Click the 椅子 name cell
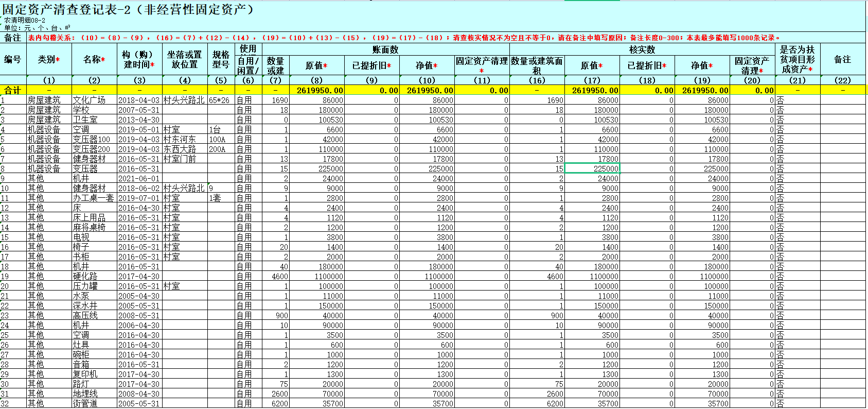Screen dimensions: 868x409 coord(94,247)
